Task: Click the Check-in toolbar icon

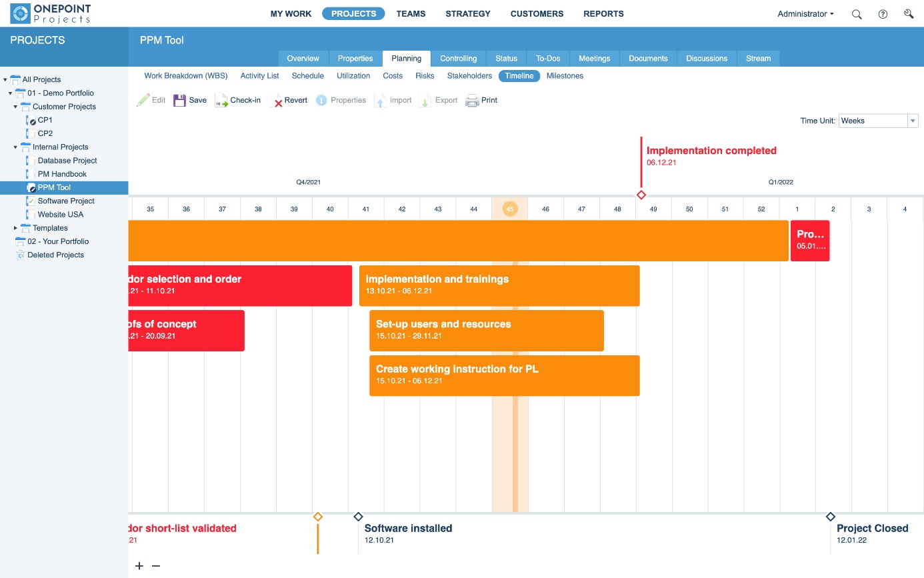Action: point(221,100)
